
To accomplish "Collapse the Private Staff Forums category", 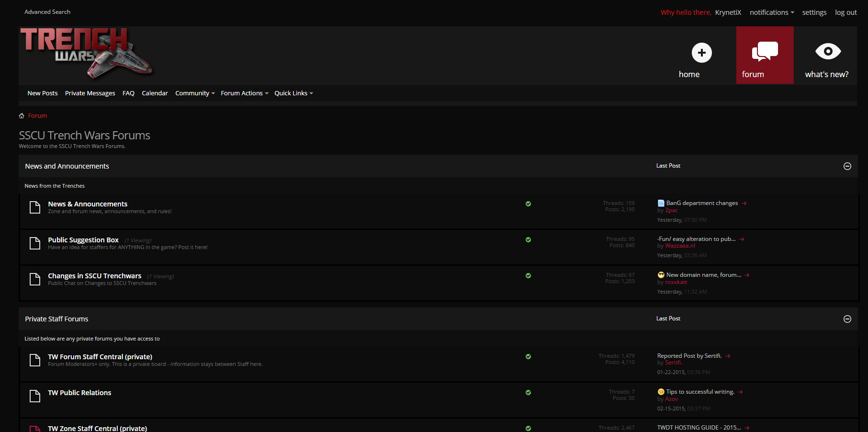I will pyautogui.click(x=847, y=319).
